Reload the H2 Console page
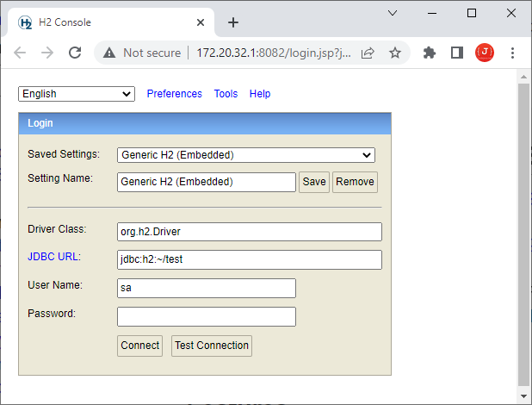This screenshot has width=532, height=405. [75, 53]
